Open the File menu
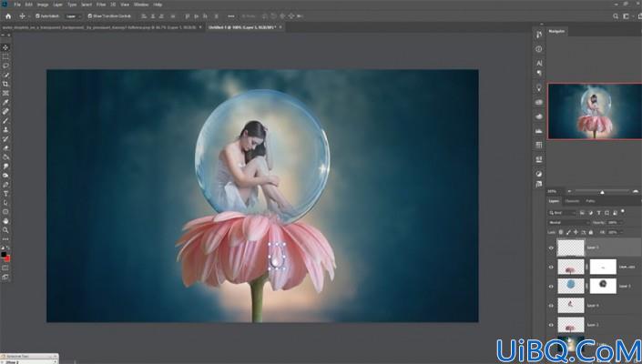 (x=17, y=5)
